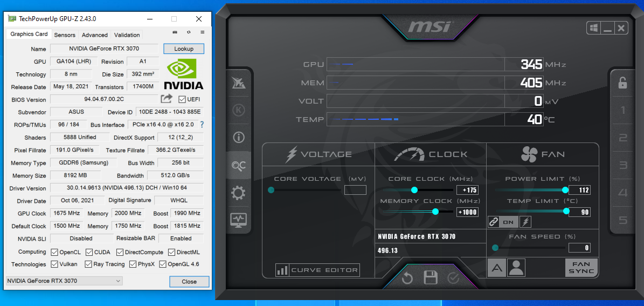Screen dimensions: 644x306
Task: Toggle the UEFI checkbox
Action: [182, 99]
